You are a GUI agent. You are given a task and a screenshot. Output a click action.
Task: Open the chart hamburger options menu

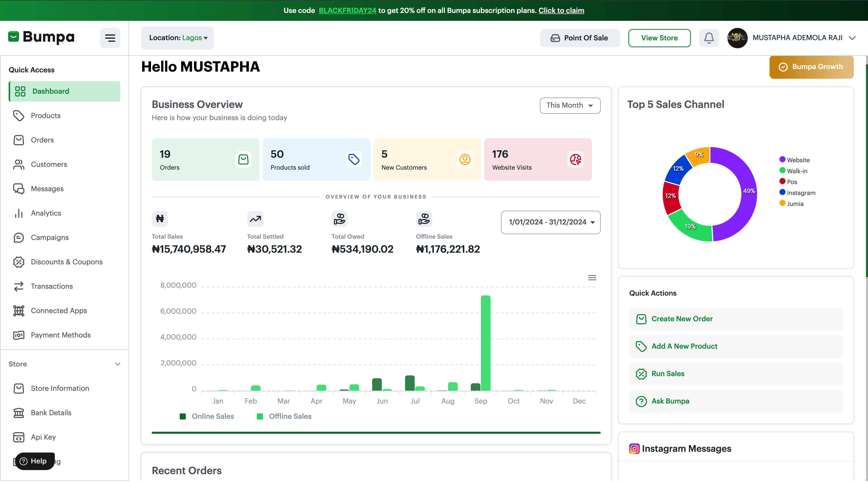(592, 278)
